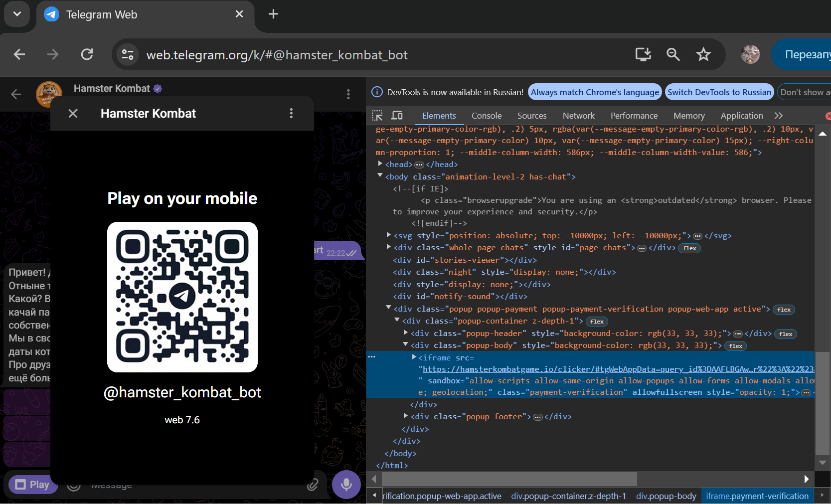Toggle the device toolbar icon in DevTools
The width and height of the screenshot is (831, 504).
click(x=397, y=116)
